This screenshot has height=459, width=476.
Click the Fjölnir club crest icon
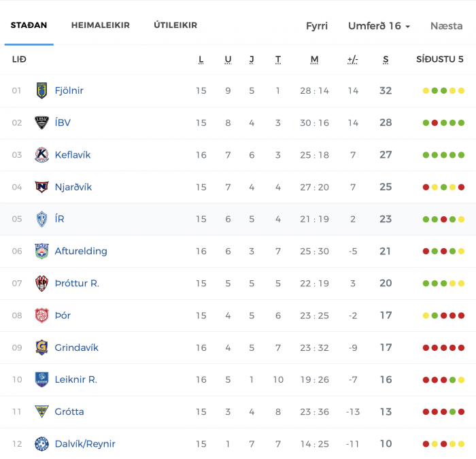(x=41, y=90)
